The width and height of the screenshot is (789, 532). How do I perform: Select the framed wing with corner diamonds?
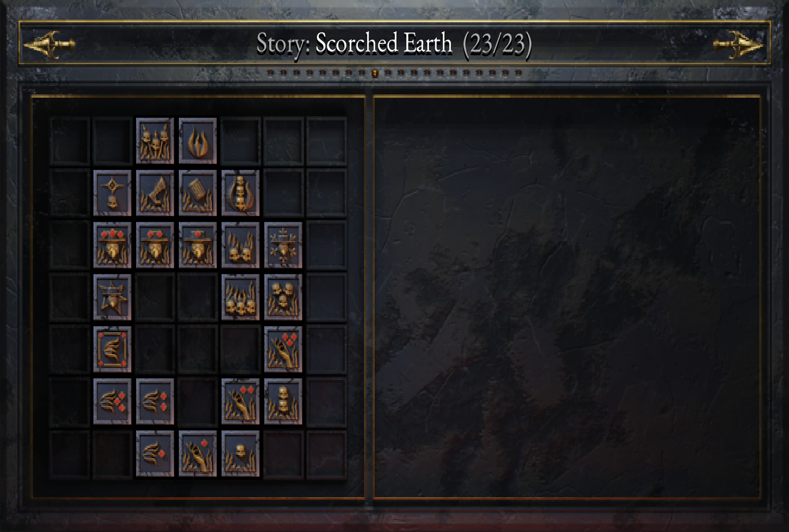coord(112,349)
